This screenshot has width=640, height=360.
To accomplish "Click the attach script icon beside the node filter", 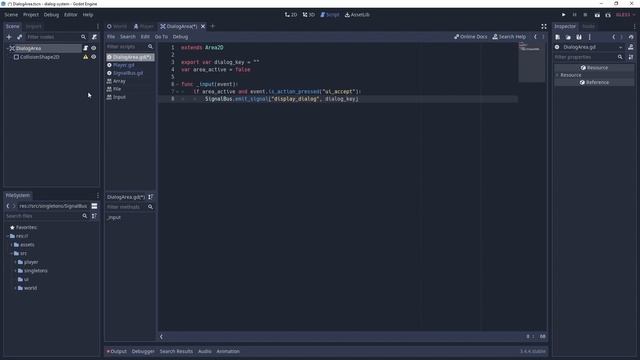I will pyautogui.click(x=94, y=37).
